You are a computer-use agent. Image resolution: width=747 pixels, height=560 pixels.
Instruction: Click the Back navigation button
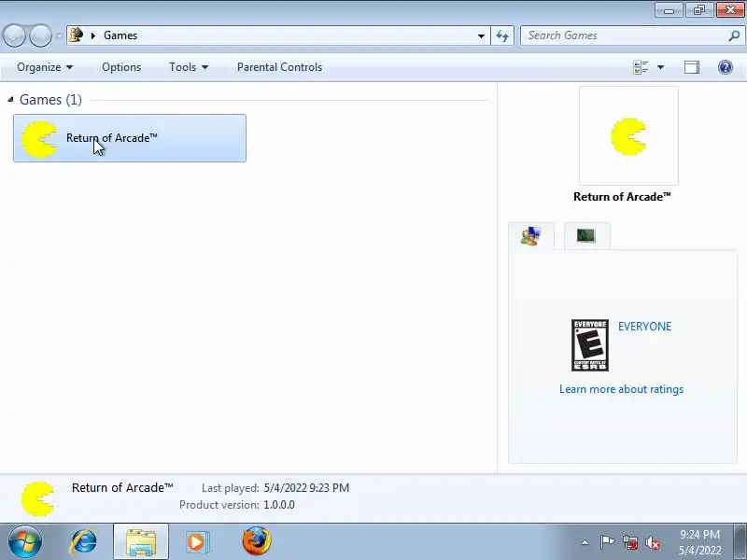pyautogui.click(x=14, y=35)
